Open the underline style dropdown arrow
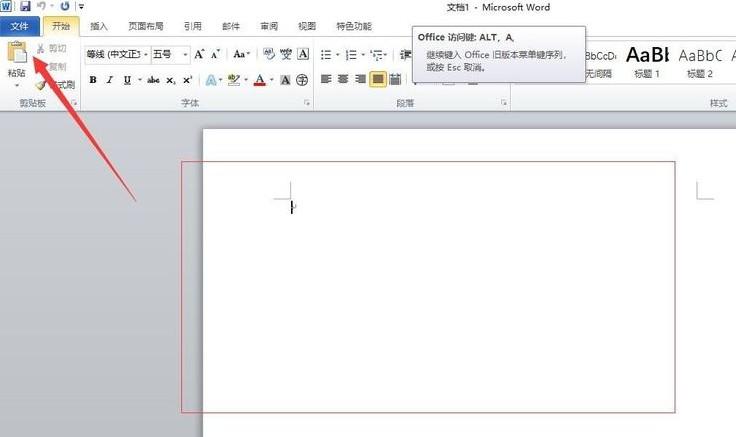Image resolution: width=736 pixels, height=437 pixels. click(x=139, y=80)
